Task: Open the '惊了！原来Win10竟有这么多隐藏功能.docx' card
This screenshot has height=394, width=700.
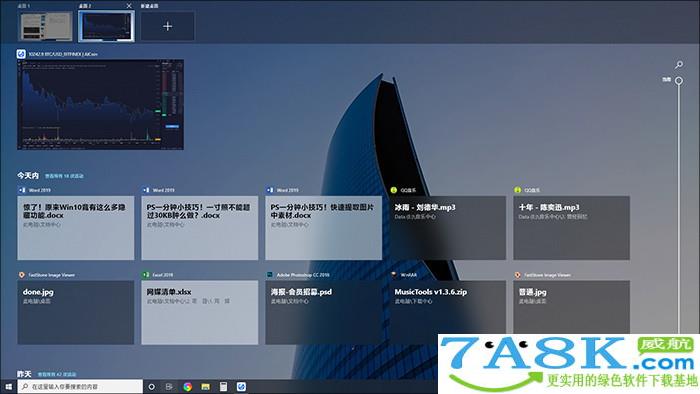Action: click(75, 228)
